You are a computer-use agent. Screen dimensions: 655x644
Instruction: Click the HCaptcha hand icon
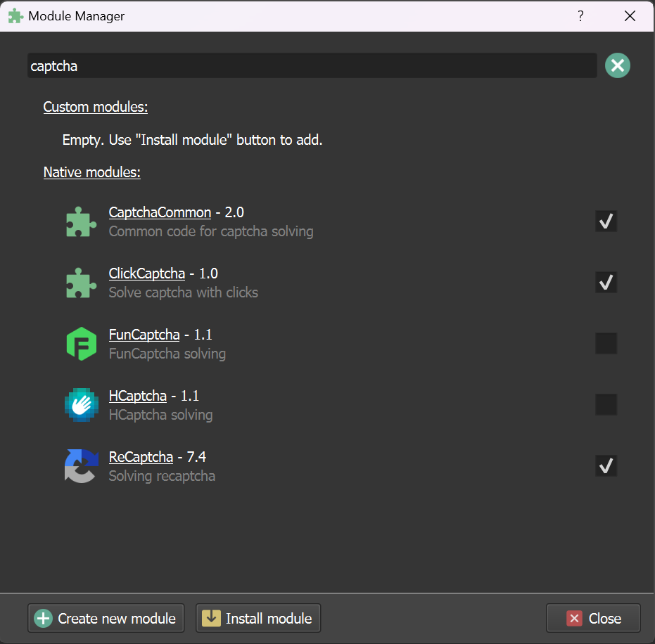(x=81, y=405)
